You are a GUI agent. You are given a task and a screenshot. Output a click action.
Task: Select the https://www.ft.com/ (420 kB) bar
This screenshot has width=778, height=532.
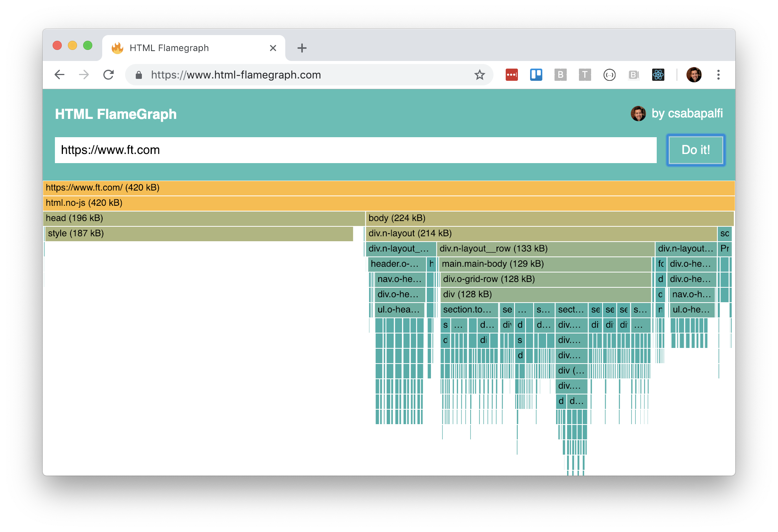pos(389,188)
